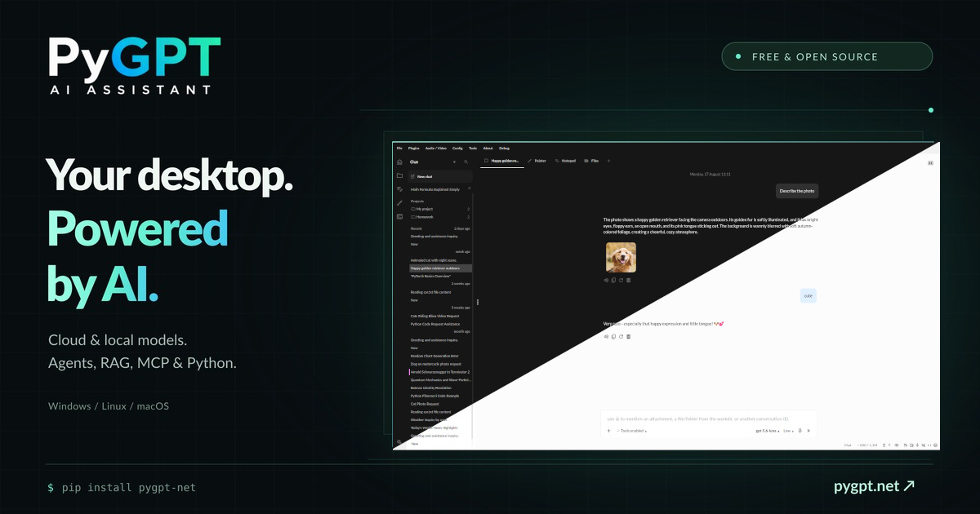Open the Home icon in left sidebar
980x514 pixels.
coord(399,162)
